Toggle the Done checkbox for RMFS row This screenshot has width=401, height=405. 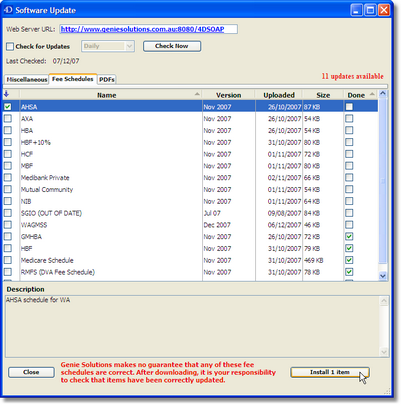click(349, 272)
